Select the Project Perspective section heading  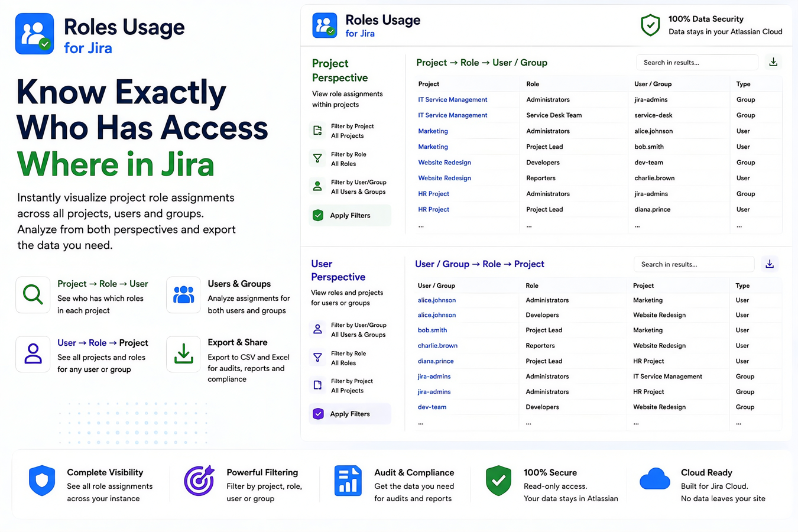340,70
